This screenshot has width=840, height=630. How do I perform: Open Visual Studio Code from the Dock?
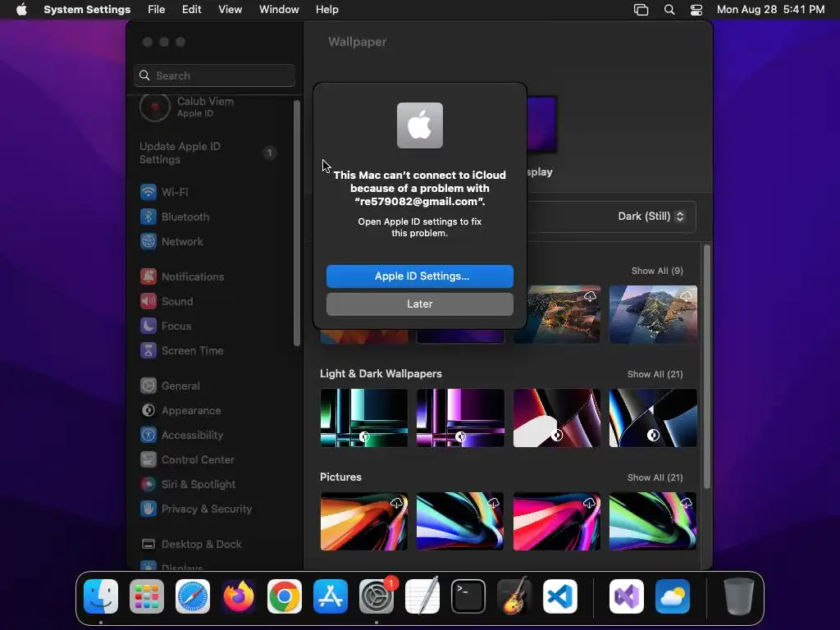pyautogui.click(x=560, y=596)
